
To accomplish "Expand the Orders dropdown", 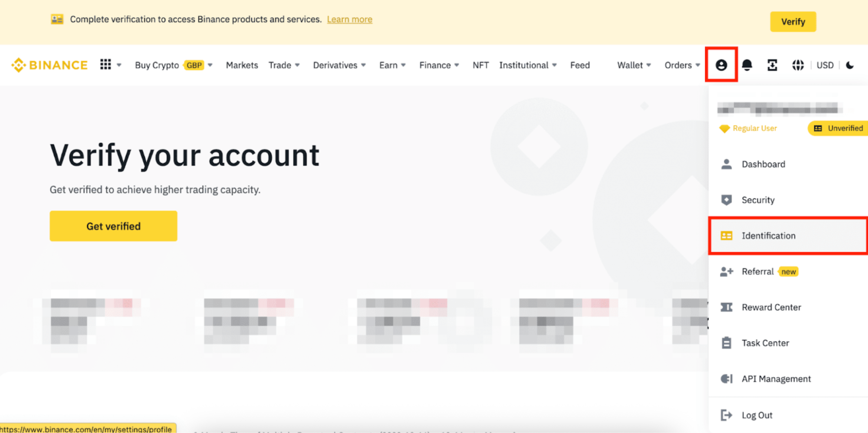I will pos(681,65).
